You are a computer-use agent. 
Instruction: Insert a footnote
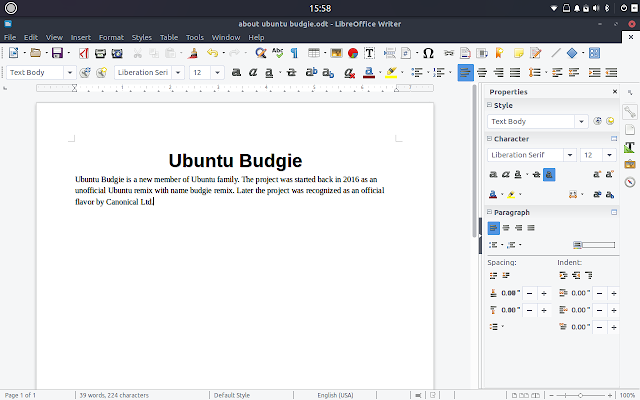[x=465, y=53]
